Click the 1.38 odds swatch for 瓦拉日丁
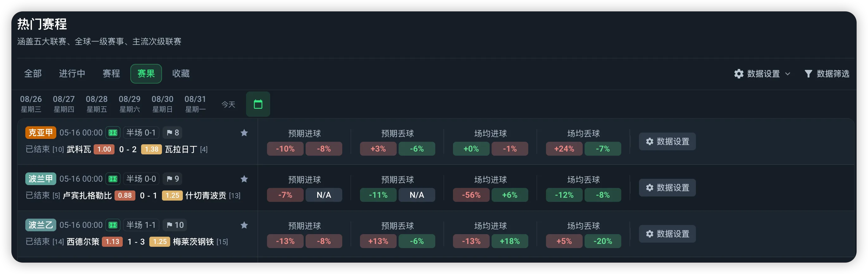 click(x=152, y=149)
